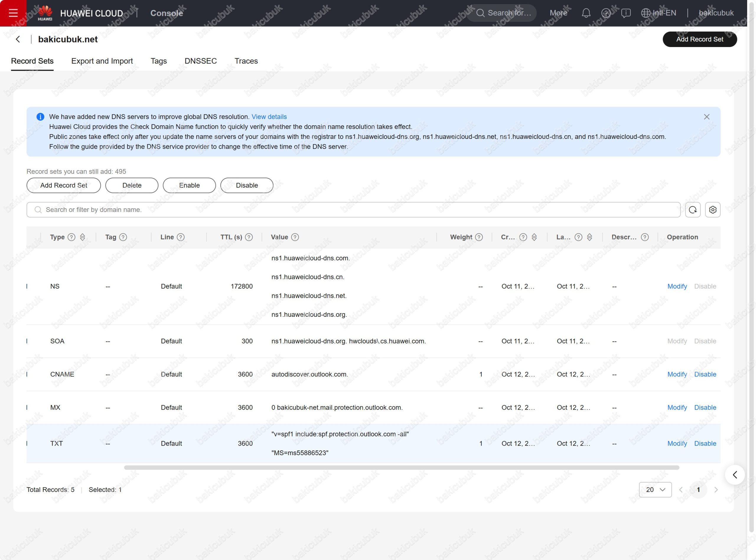The height and width of the screenshot is (560, 756).
Task: Click Modify for the TXT record
Action: point(677,444)
